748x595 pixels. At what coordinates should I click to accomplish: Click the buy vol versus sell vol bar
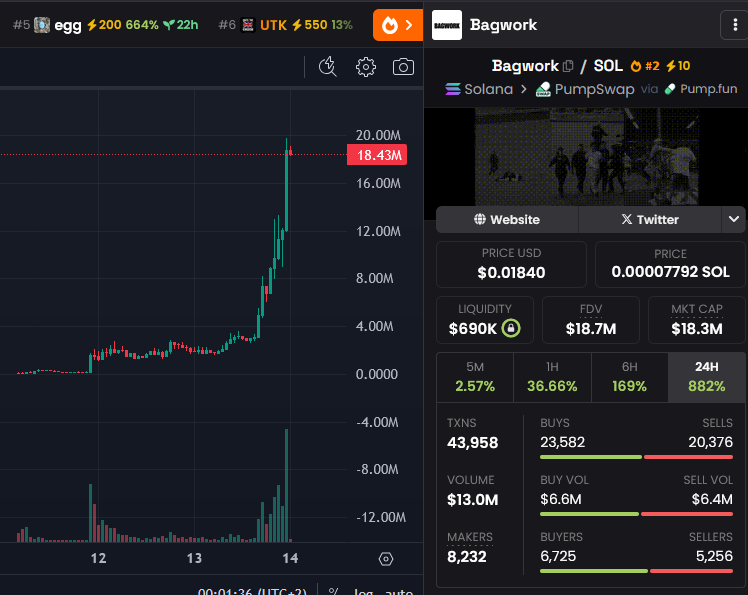point(636,514)
